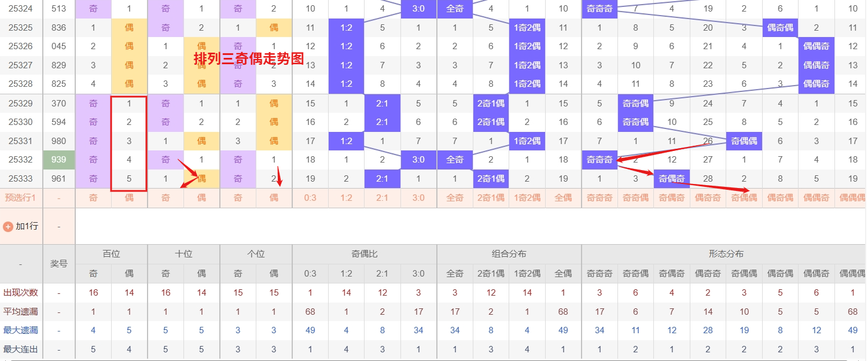Click the 最大连出 row label
This screenshot has width=868, height=361.
pyautogui.click(x=21, y=349)
